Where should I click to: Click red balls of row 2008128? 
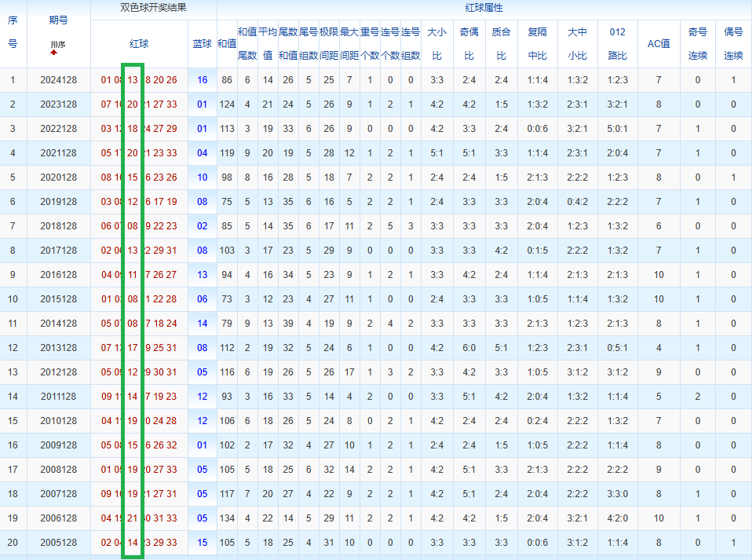click(139, 470)
